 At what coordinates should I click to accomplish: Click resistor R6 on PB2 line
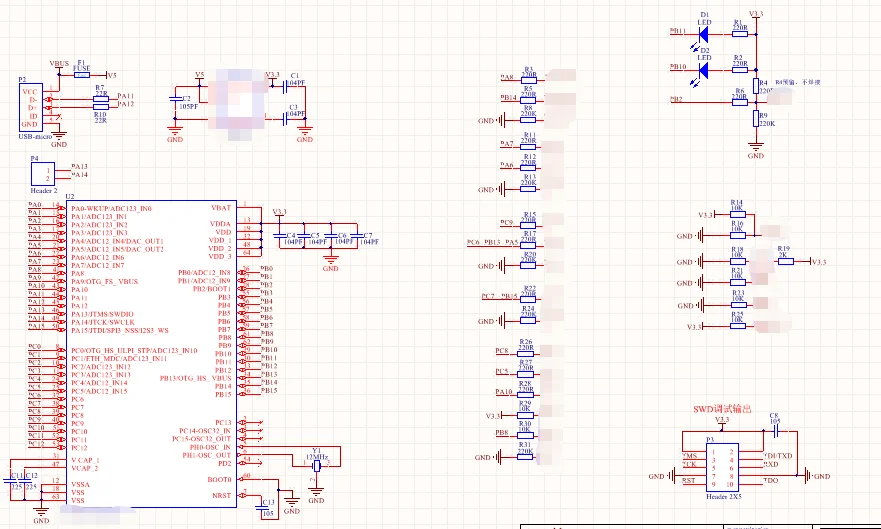point(740,103)
